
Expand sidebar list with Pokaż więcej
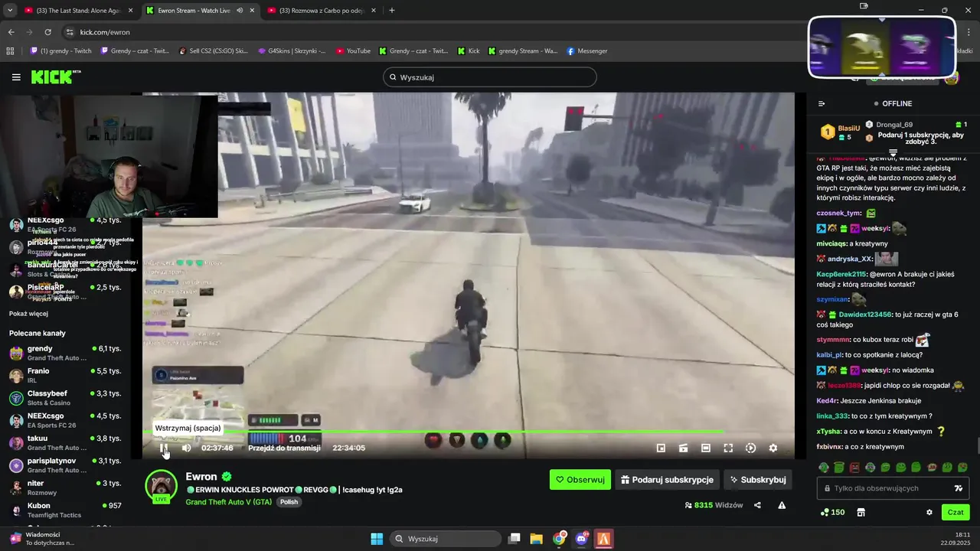point(28,314)
